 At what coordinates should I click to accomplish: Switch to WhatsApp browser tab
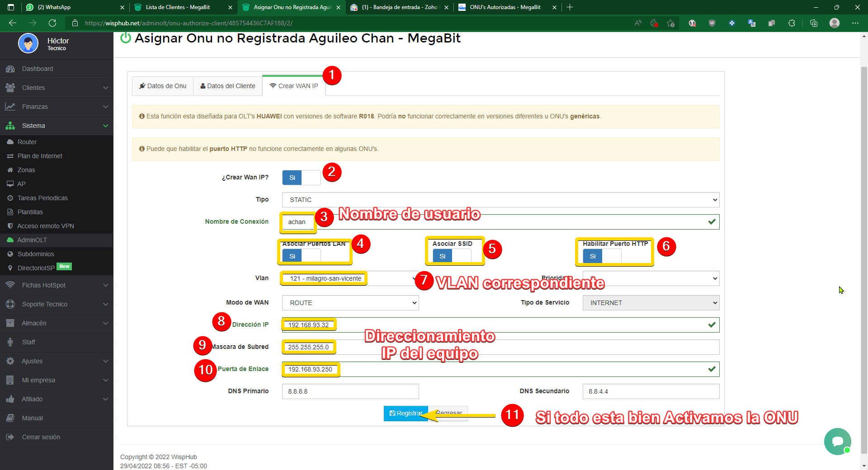click(x=75, y=7)
